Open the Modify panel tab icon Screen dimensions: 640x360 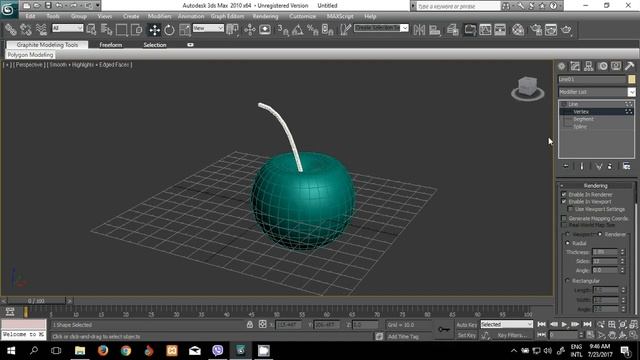point(575,66)
